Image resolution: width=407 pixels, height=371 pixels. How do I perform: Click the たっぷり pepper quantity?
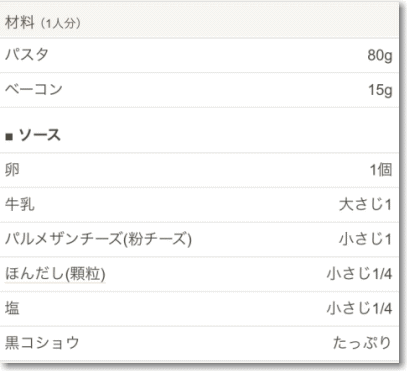(x=362, y=343)
